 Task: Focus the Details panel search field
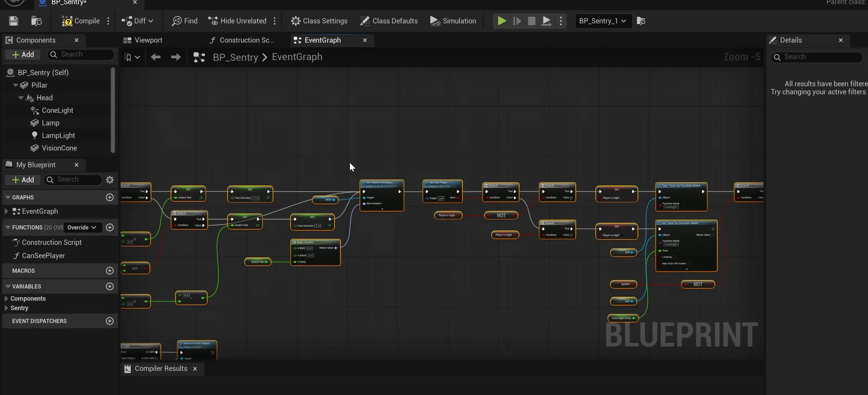point(817,57)
